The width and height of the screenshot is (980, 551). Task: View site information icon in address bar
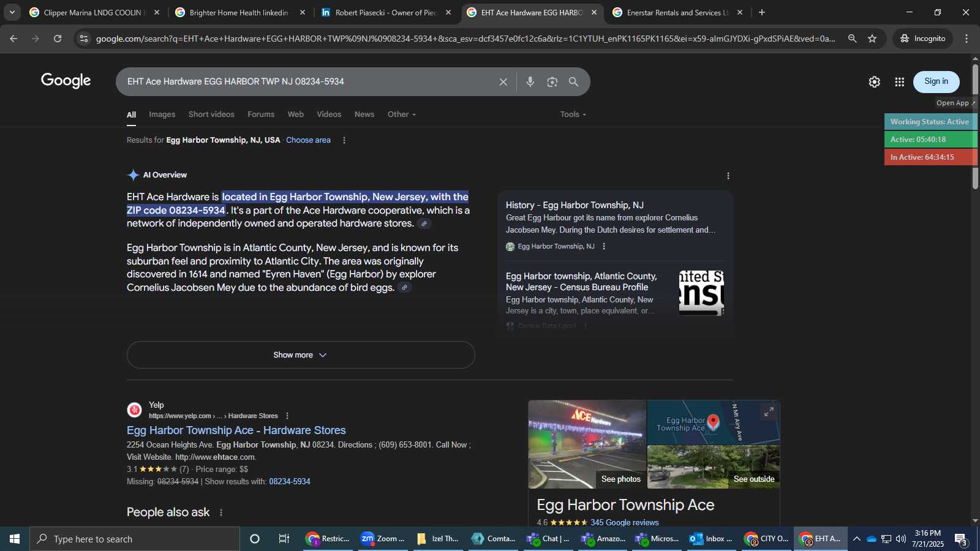click(x=84, y=39)
